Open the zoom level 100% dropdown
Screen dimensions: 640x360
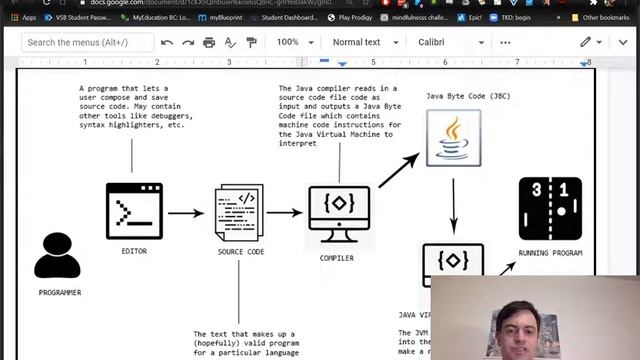[x=295, y=42]
